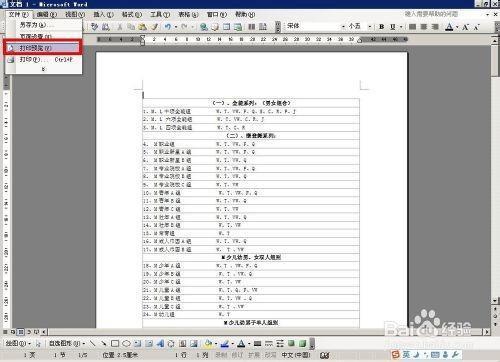Click the Insert WordArt icon
The image size is (500, 362).
pyautogui.click(x=160, y=343)
